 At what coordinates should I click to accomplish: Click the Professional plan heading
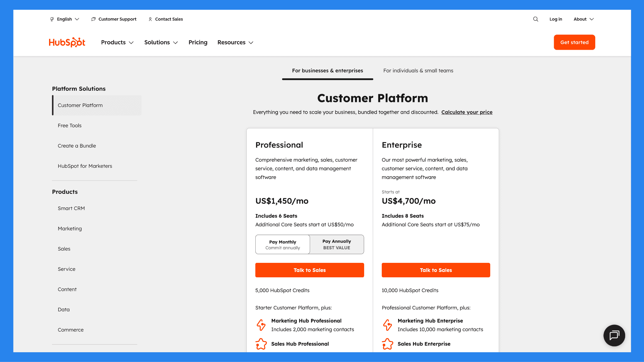pyautogui.click(x=279, y=145)
